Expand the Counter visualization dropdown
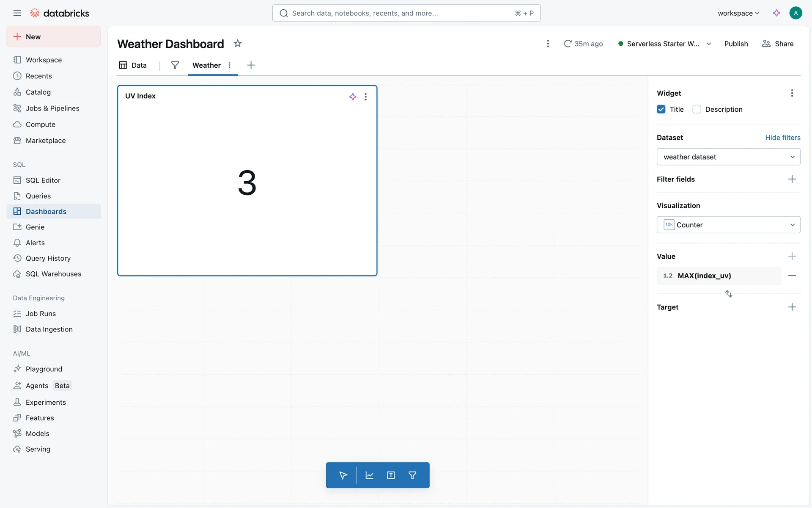 coord(728,225)
